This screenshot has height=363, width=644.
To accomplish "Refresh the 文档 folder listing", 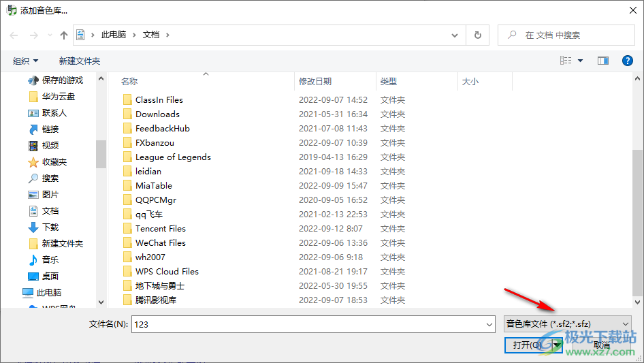I will (x=478, y=35).
